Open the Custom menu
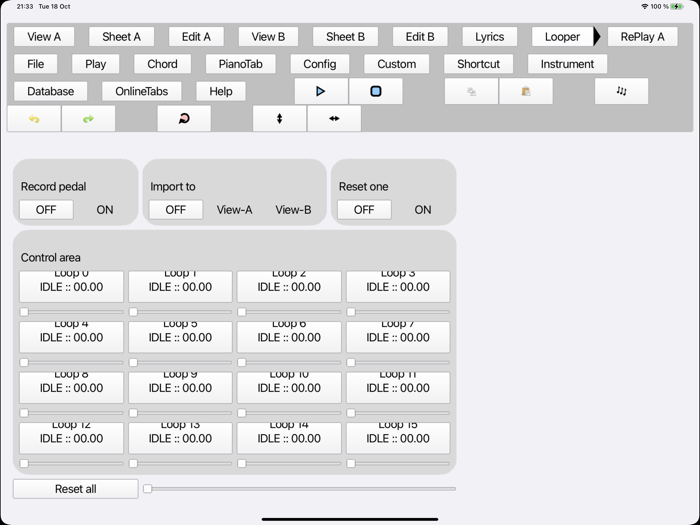700x525 pixels. (x=397, y=64)
